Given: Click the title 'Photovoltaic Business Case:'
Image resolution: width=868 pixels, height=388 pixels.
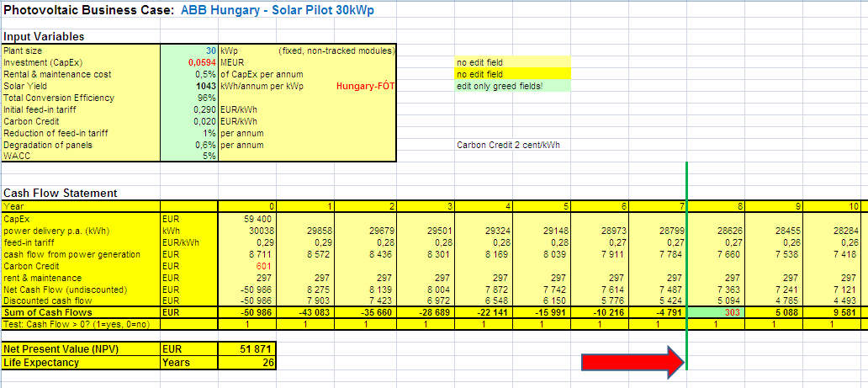Looking at the screenshot, I should [89, 10].
